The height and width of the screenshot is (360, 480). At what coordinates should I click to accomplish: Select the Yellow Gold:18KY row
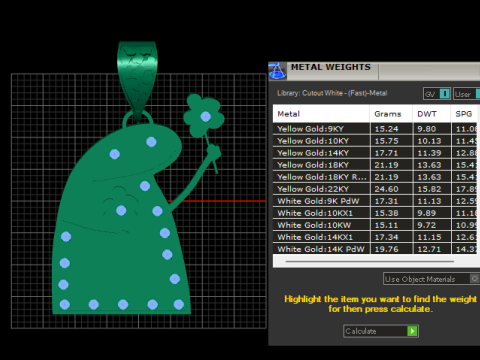375,165
